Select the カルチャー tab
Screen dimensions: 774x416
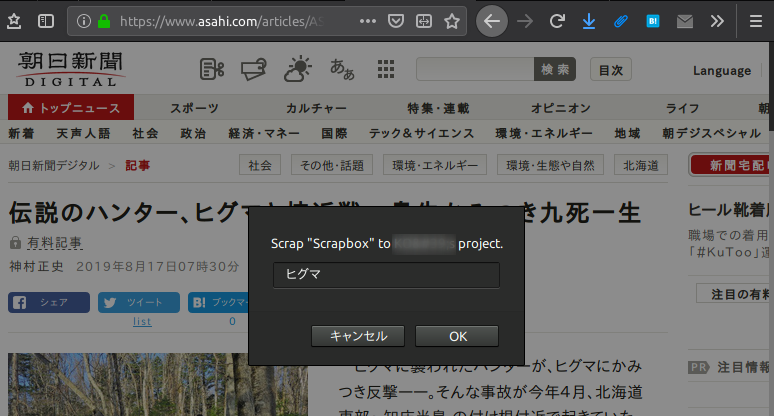tap(316, 108)
